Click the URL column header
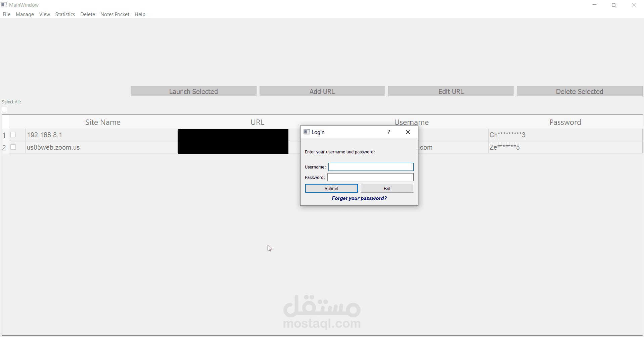The image size is (644, 337). [x=258, y=122]
